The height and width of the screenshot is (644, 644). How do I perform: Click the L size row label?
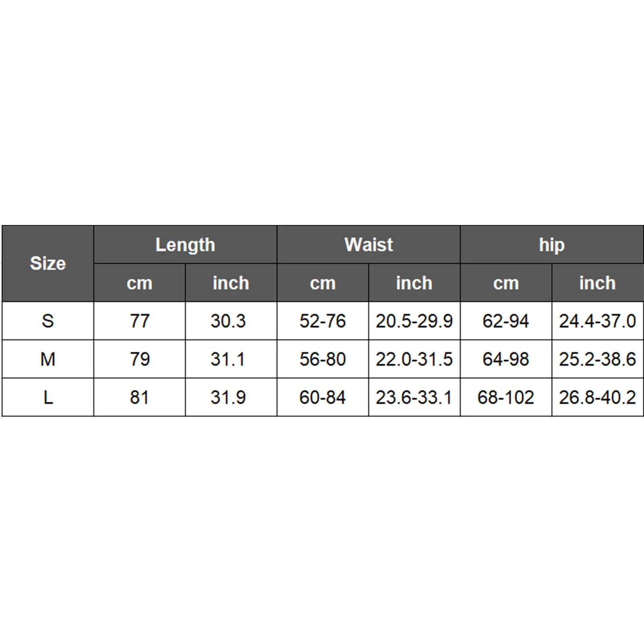pos(47,397)
